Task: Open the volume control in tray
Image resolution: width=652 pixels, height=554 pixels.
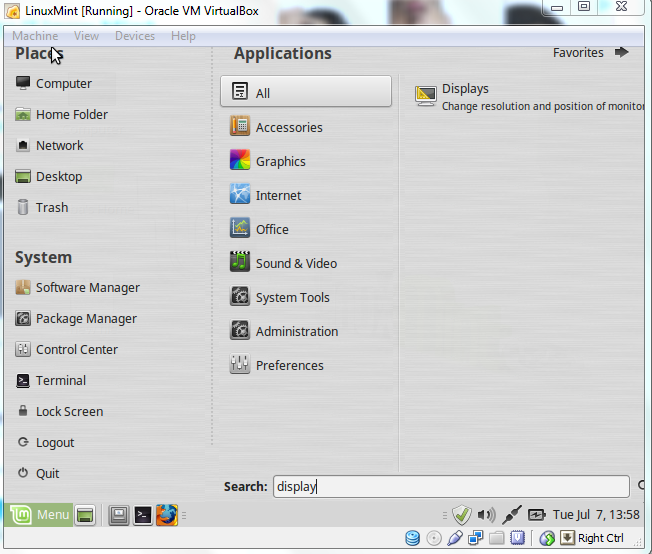Action: [x=486, y=515]
